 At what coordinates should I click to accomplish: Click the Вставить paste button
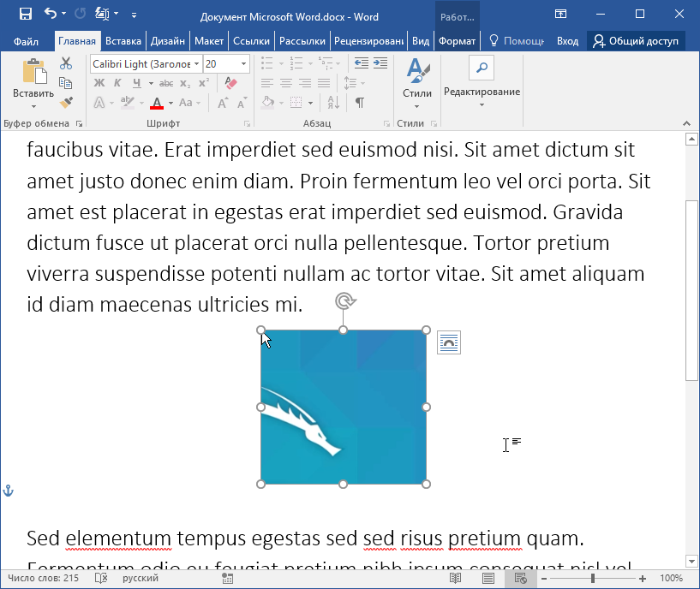[x=33, y=78]
